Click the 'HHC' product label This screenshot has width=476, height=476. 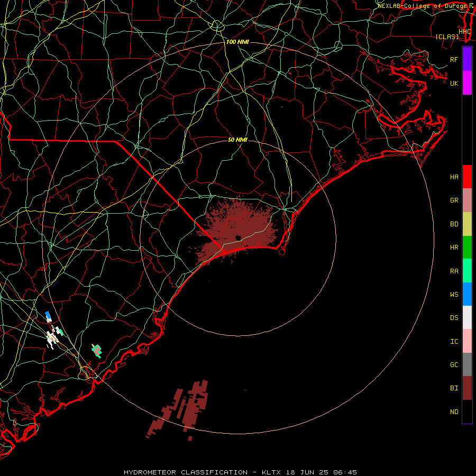pyautogui.click(x=465, y=32)
